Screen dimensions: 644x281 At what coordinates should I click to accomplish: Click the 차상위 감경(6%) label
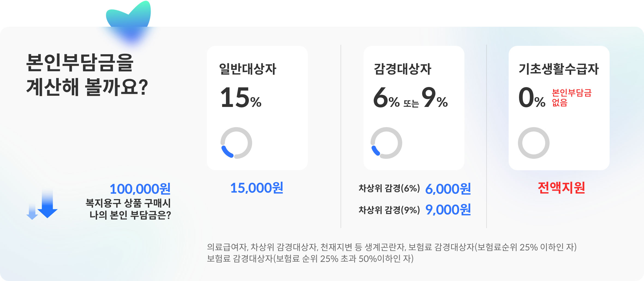click(389, 188)
